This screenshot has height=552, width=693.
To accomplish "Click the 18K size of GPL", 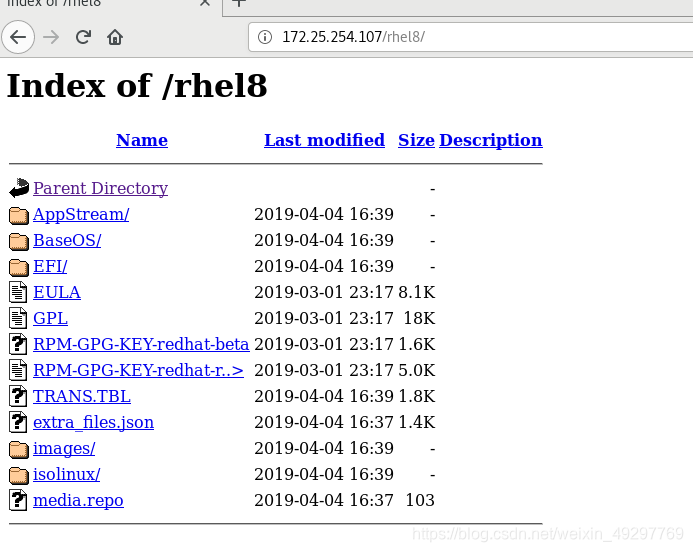I will [x=419, y=319].
